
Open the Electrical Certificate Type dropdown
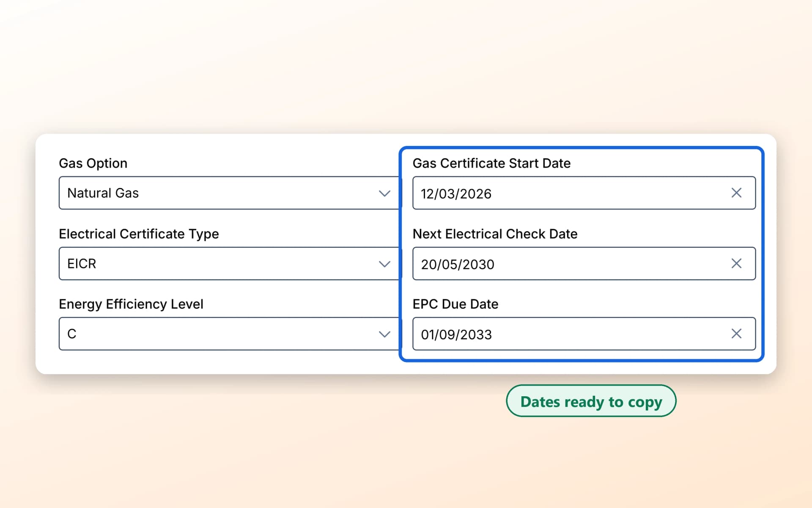[230, 264]
